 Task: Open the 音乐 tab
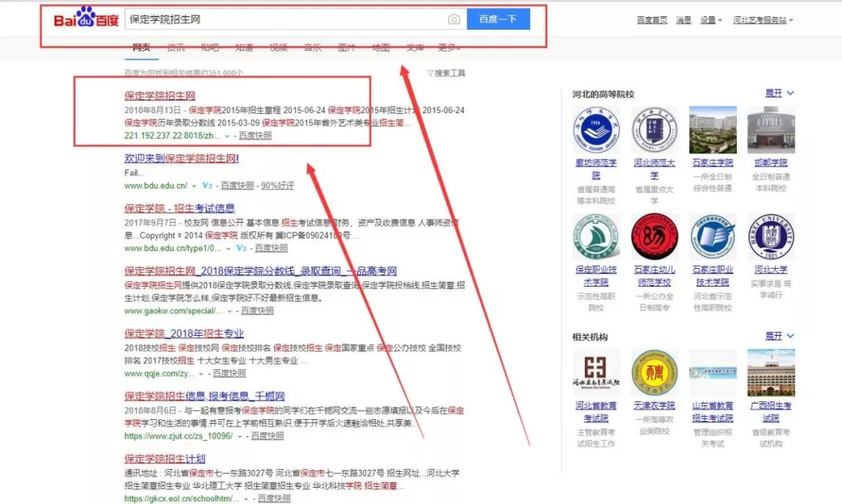coord(313,48)
